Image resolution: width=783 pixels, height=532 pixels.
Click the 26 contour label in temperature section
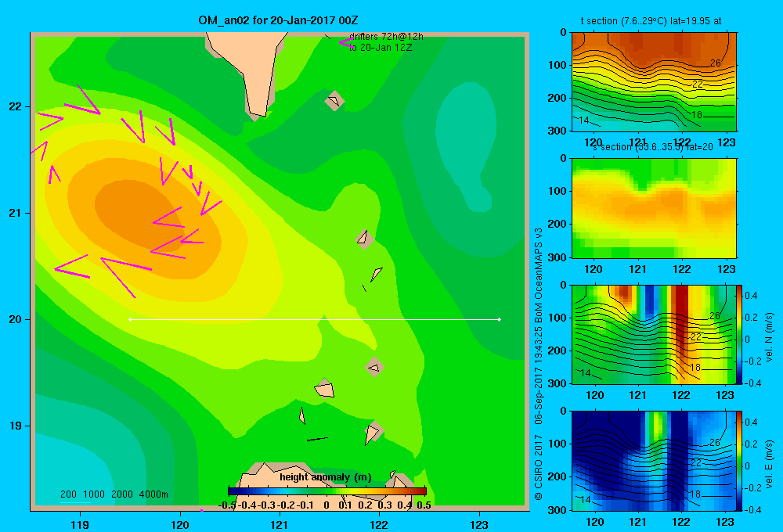pyautogui.click(x=716, y=63)
